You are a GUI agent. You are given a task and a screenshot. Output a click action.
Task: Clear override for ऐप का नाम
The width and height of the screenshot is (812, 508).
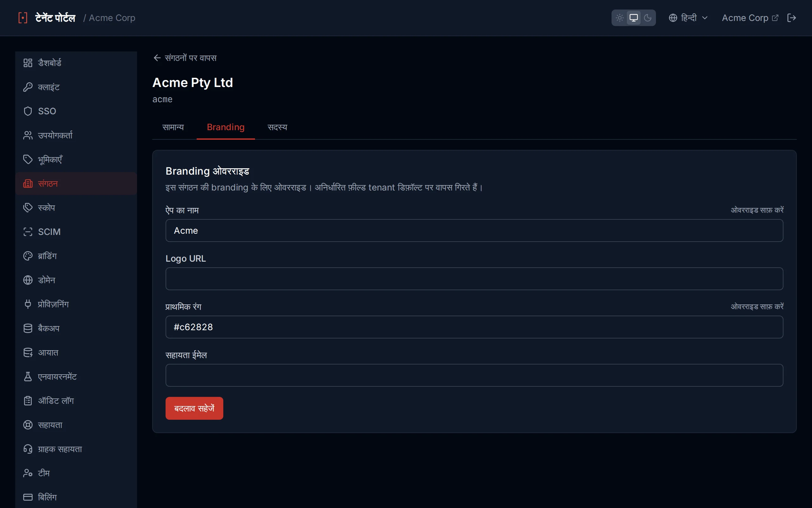pyautogui.click(x=757, y=210)
